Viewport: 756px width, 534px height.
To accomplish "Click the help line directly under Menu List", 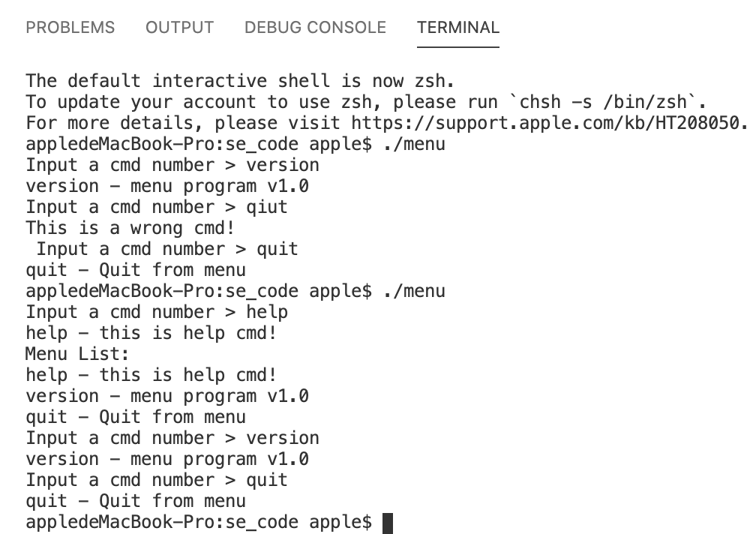I will pyautogui.click(x=151, y=375).
